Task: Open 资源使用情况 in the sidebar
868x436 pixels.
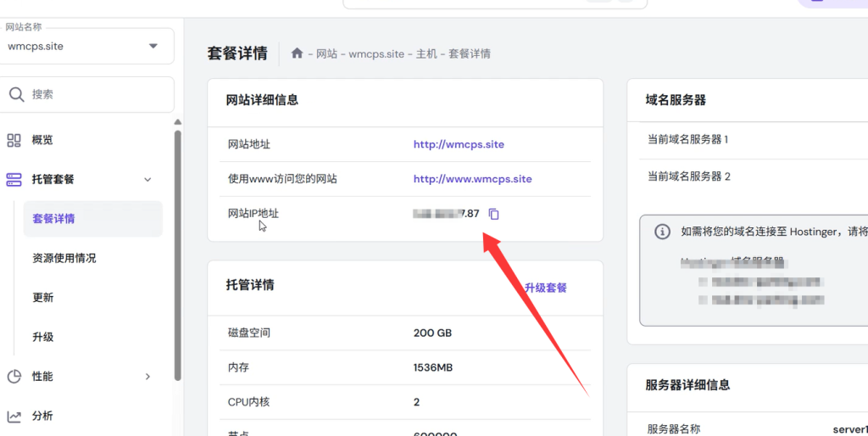Action: (x=64, y=258)
